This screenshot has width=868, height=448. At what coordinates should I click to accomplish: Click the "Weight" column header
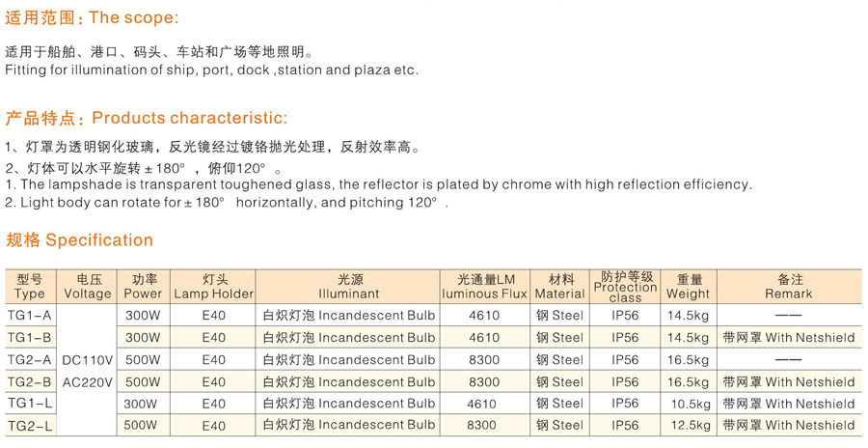688,287
